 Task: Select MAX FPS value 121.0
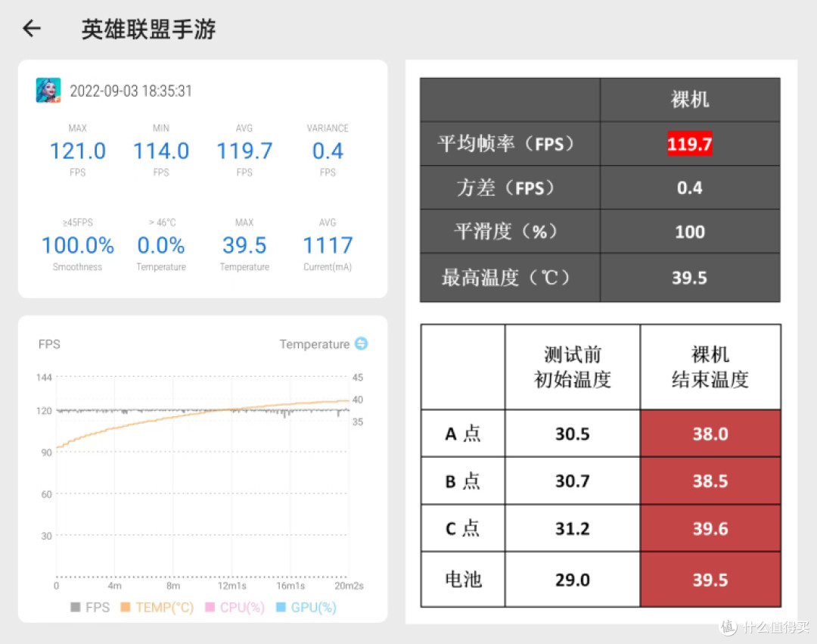pyautogui.click(x=78, y=151)
